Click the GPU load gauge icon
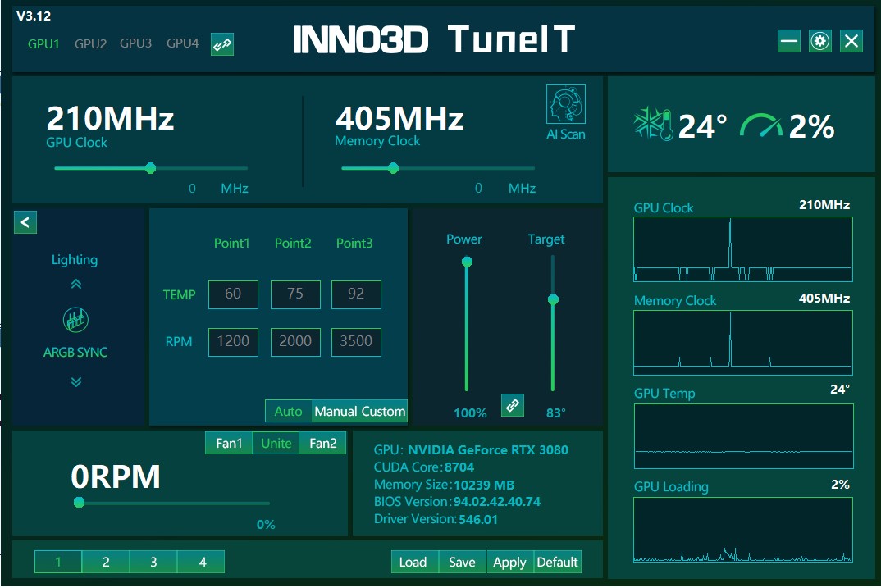 (760, 125)
